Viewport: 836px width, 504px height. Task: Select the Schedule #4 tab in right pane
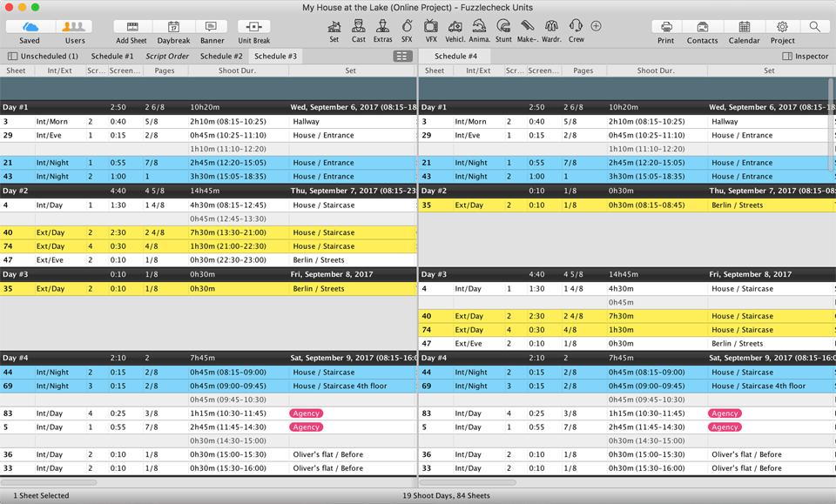(455, 56)
